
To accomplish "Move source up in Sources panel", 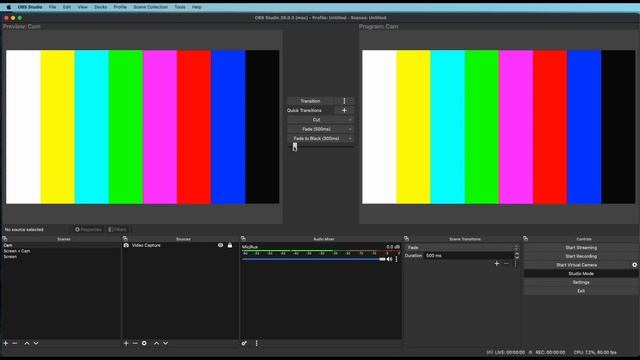I will click(x=156, y=343).
